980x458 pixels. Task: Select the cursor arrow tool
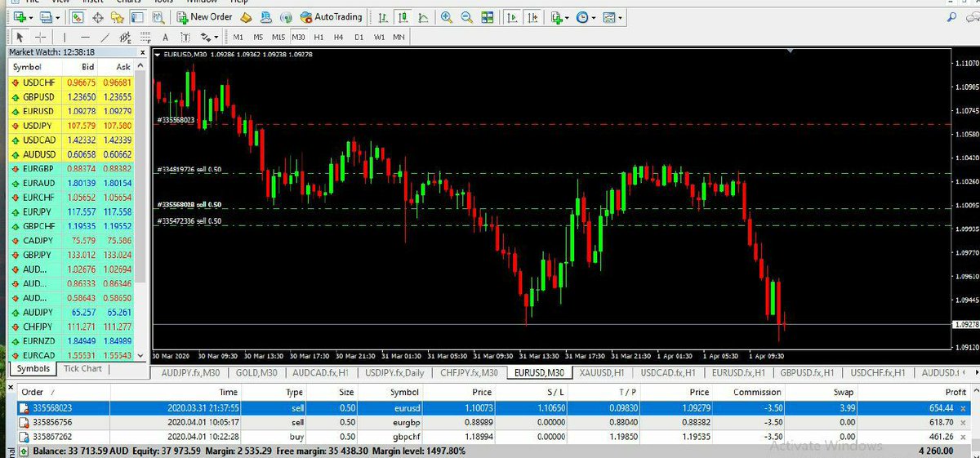[x=20, y=38]
